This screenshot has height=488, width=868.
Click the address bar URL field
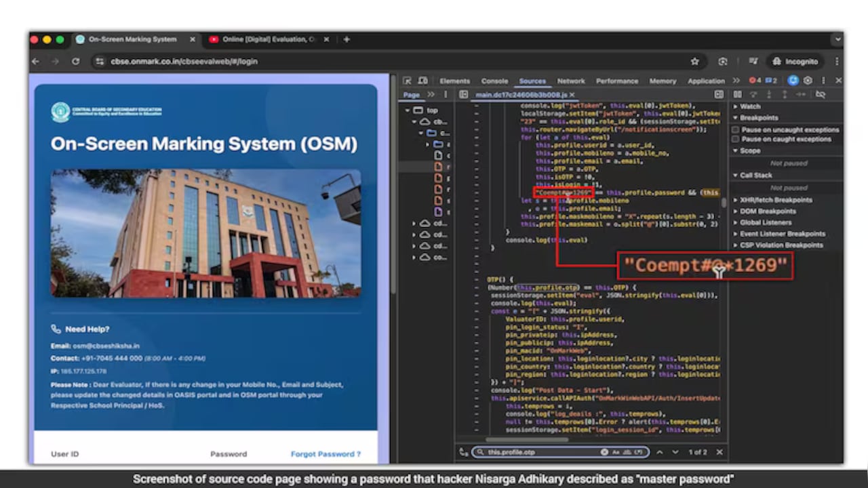tap(400, 61)
